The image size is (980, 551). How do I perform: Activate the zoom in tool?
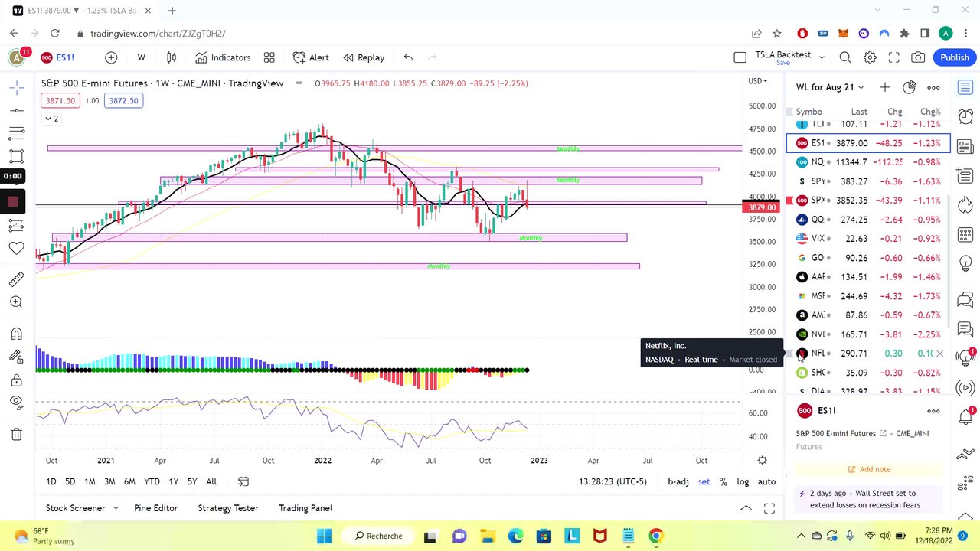click(17, 302)
